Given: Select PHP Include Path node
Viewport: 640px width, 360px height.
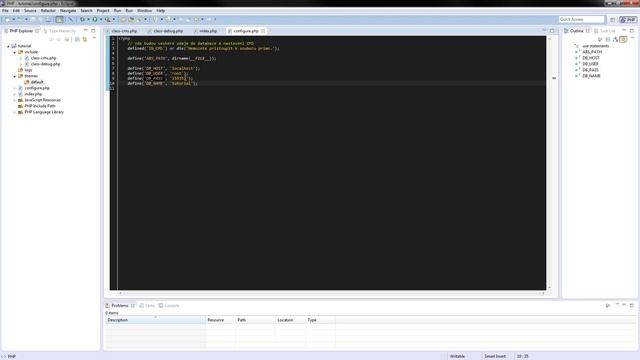Looking at the screenshot, I should pyautogui.click(x=40, y=106).
